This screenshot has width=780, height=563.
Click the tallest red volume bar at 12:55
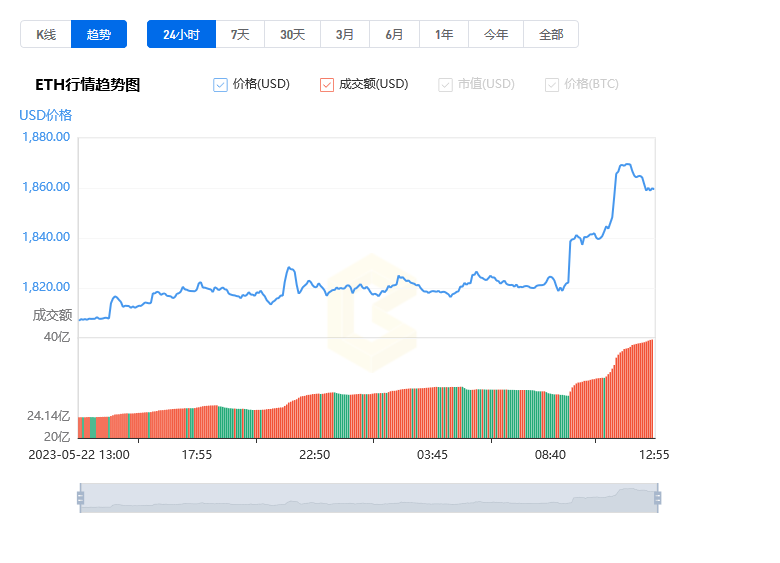[x=652, y=388]
